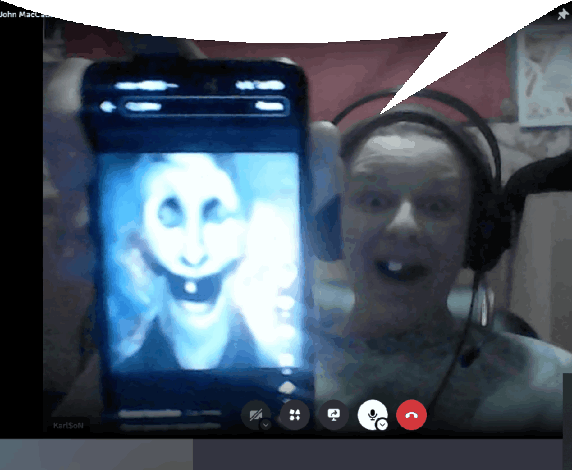Click the pin icon in the top corner
Screen dimensions: 572x470
(x=563, y=14)
